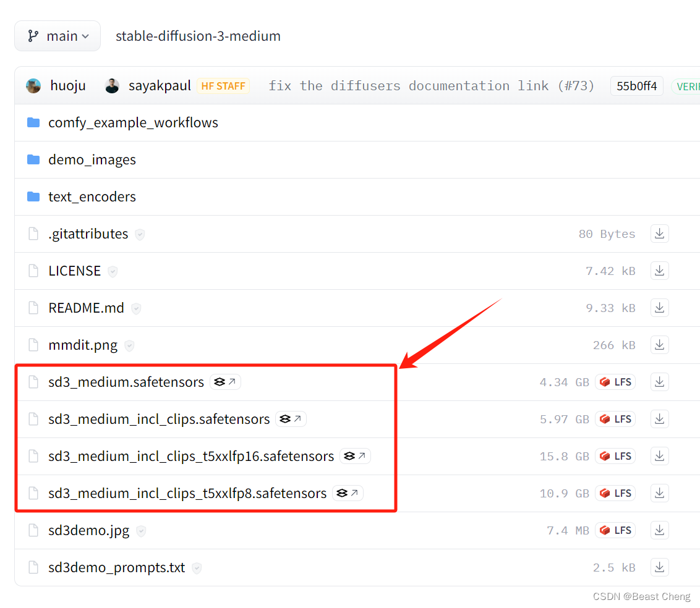The image size is (700, 608).
Task: Open the sd3_medium_incl_clips.safetensors file
Action: pos(159,419)
